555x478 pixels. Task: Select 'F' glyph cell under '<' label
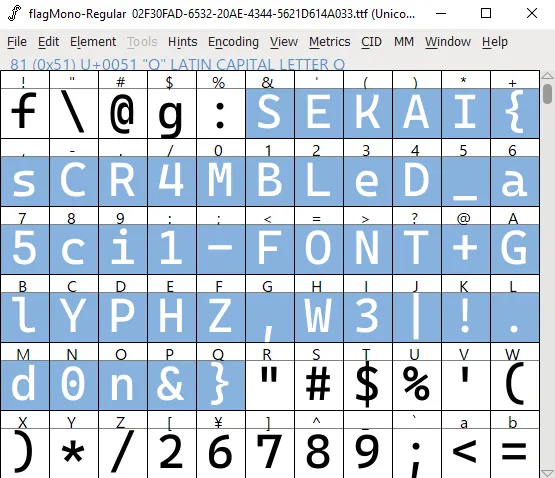click(x=270, y=249)
